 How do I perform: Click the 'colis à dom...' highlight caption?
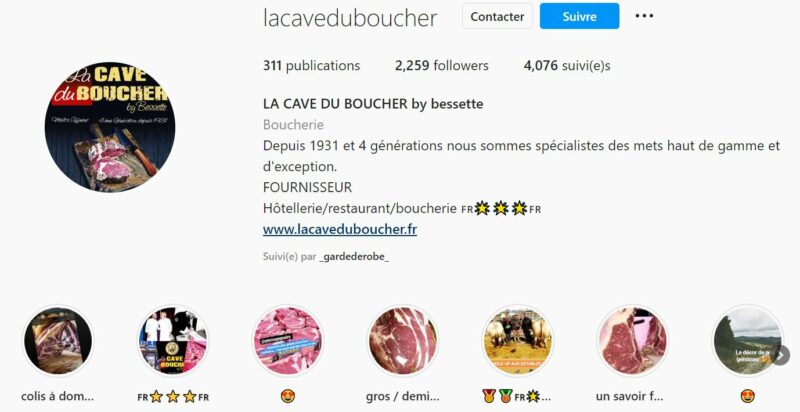tap(58, 396)
